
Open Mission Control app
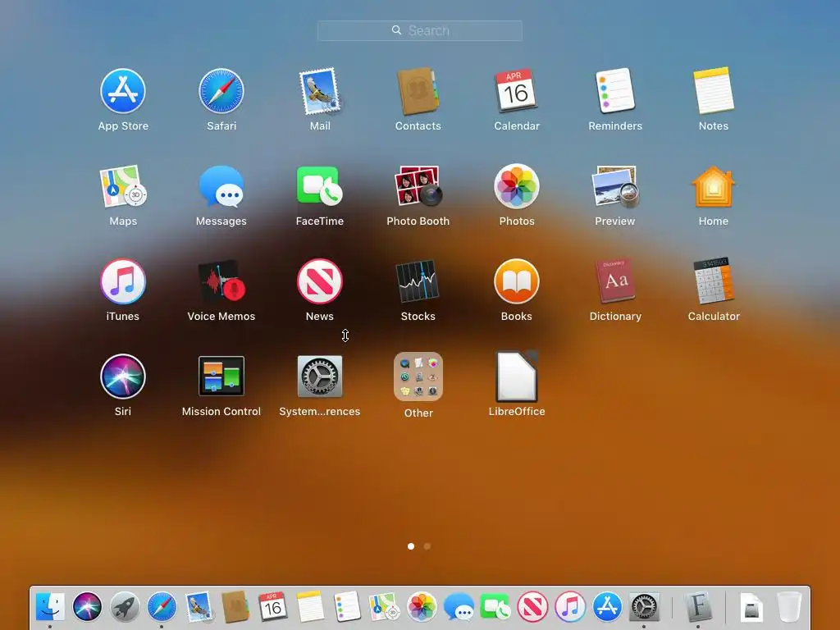click(x=221, y=377)
